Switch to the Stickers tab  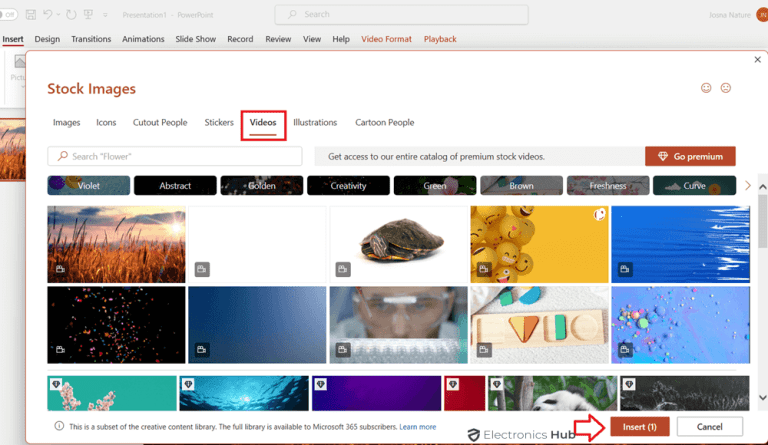coord(219,122)
